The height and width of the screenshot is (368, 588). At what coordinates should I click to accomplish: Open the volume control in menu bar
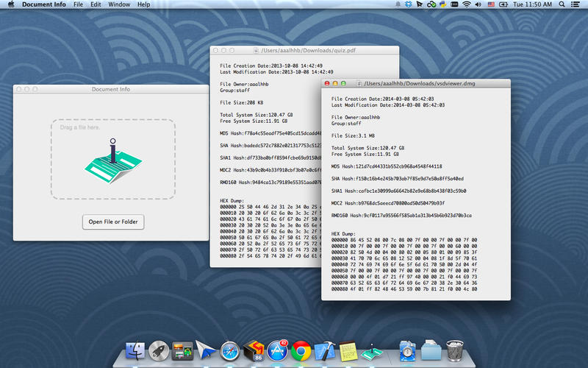point(478,4)
